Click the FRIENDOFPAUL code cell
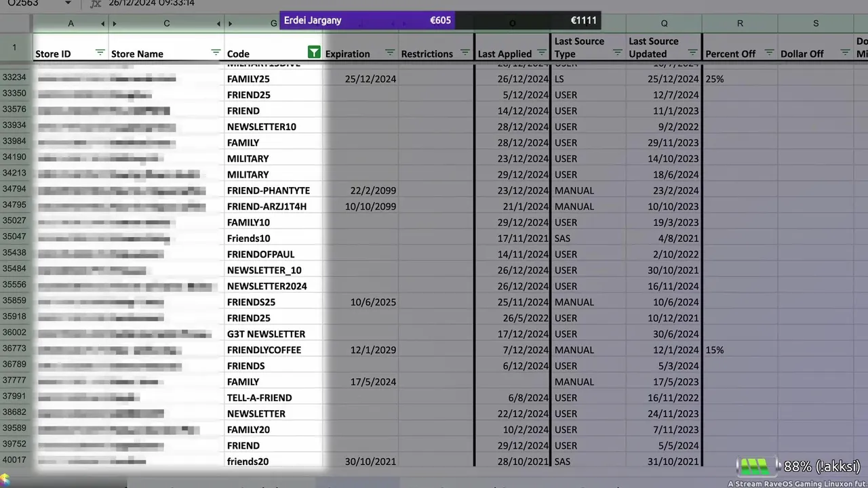 (273, 254)
